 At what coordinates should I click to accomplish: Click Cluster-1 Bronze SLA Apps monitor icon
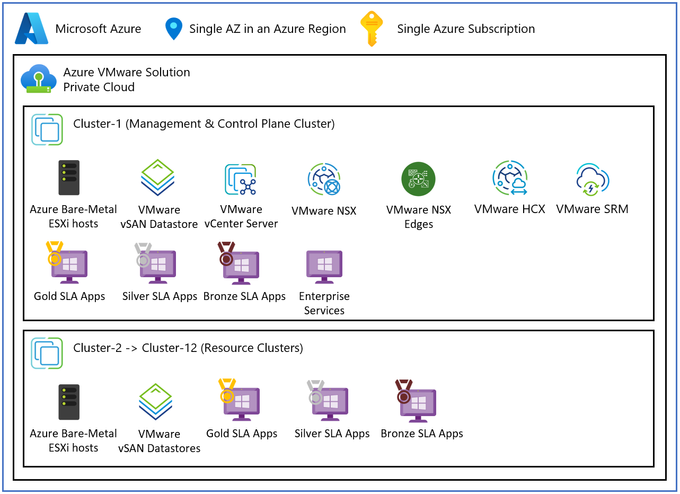pyautogui.click(x=239, y=263)
